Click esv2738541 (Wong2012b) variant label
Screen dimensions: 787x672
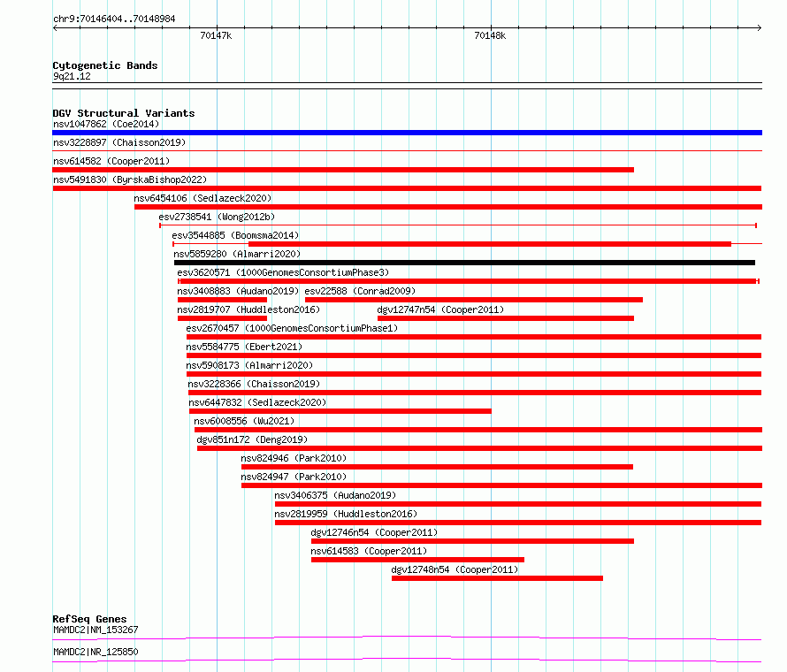(217, 217)
